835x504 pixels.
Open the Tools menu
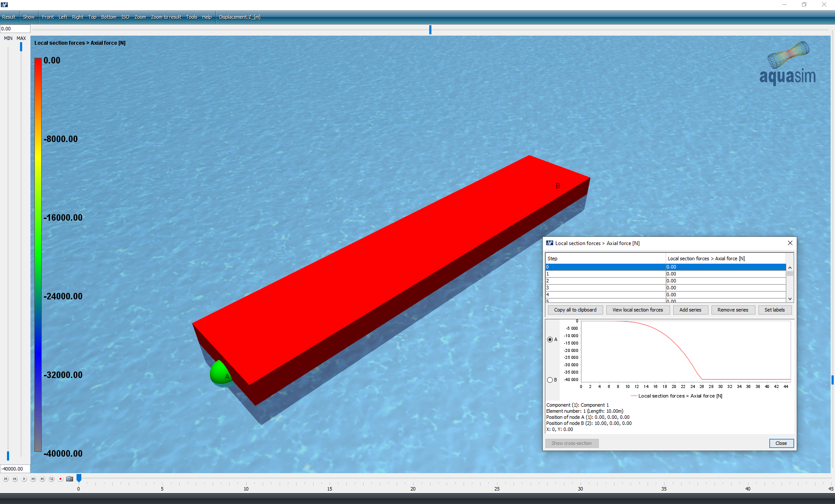click(x=191, y=17)
